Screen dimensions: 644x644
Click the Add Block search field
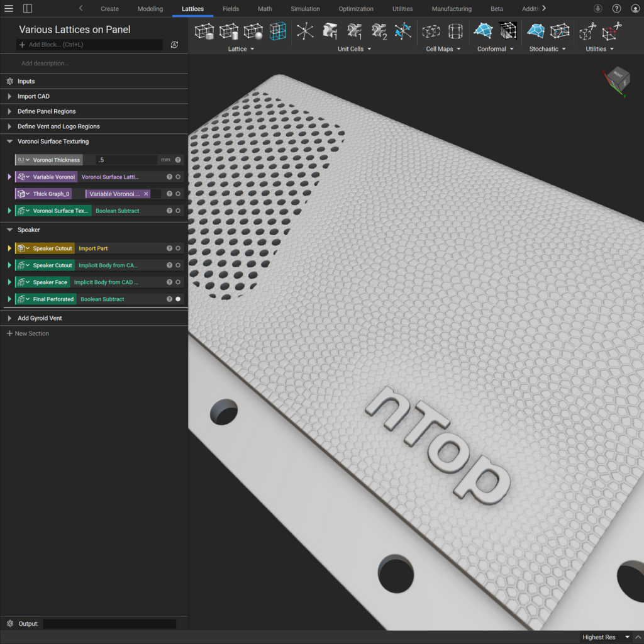coord(89,45)
